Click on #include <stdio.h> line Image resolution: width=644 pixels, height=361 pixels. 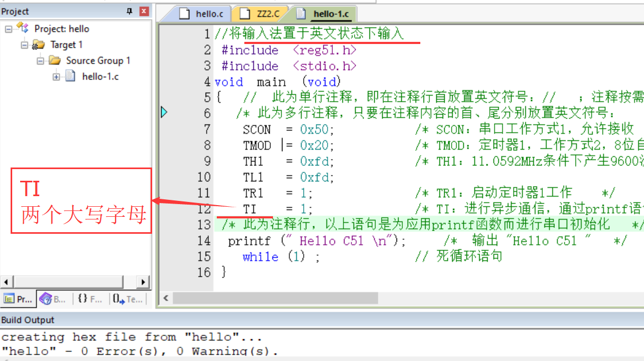pyautogui.click(x=289, y=66)
